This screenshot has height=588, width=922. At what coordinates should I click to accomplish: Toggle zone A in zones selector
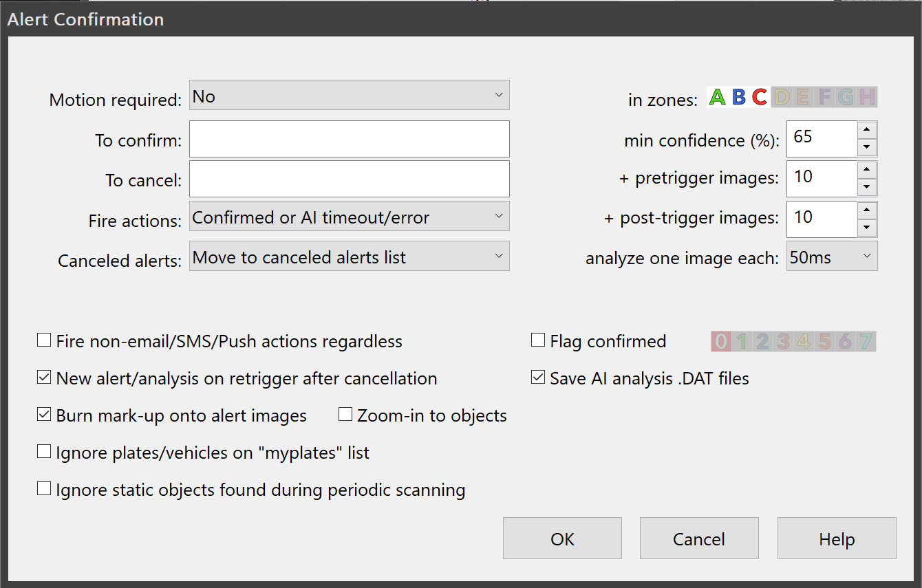pos(718,98)
